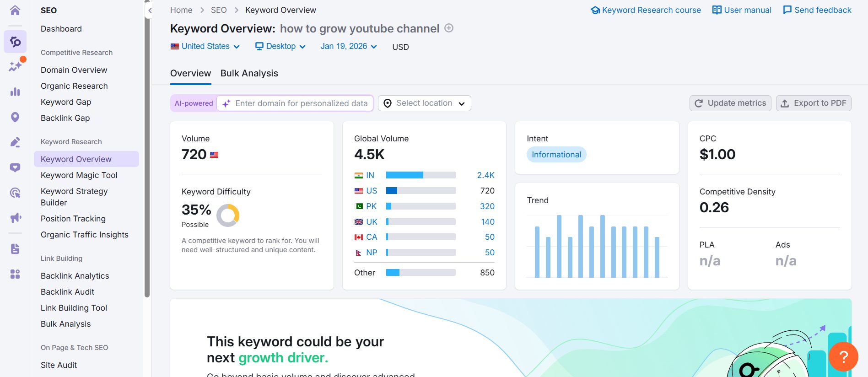Click the sidebar vertical scrollbar
The width and height of the screenshot is (868, 377).
click(x=147, y=151)
